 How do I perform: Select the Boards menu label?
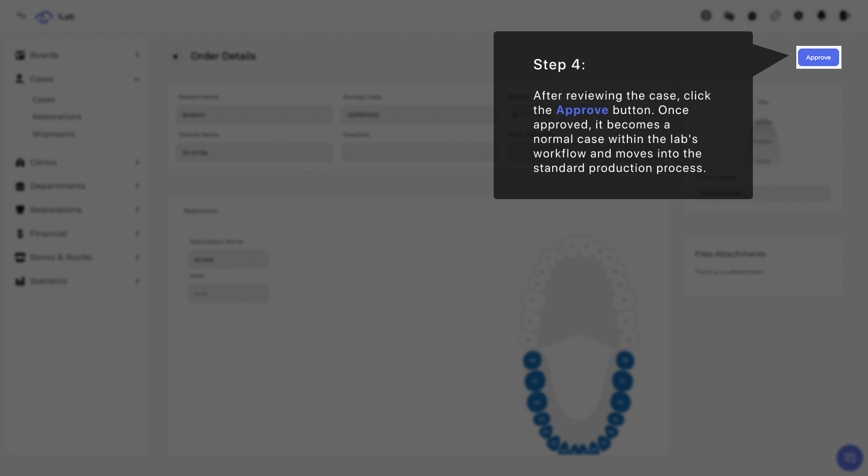click(x=45, y=55)
